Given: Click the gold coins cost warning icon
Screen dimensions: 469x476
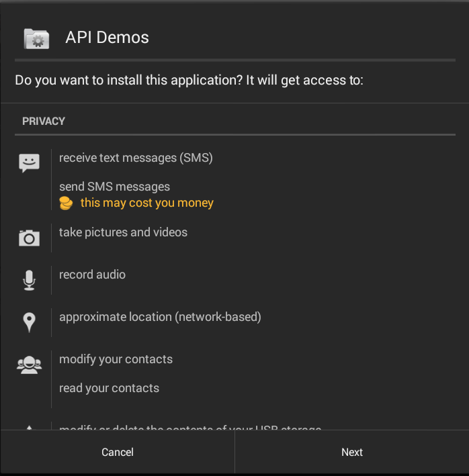Looking at the screenshot, I should point(66,203).
